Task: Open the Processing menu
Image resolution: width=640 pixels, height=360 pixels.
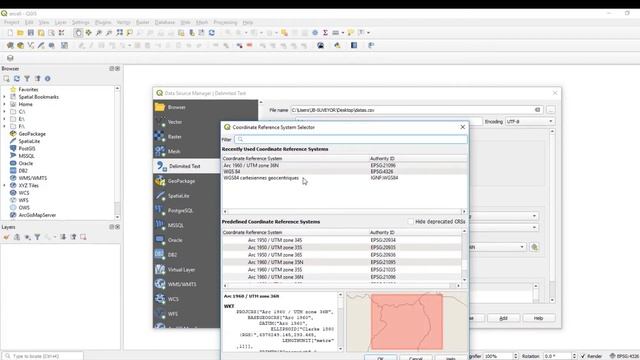Action: click(225, 22)
